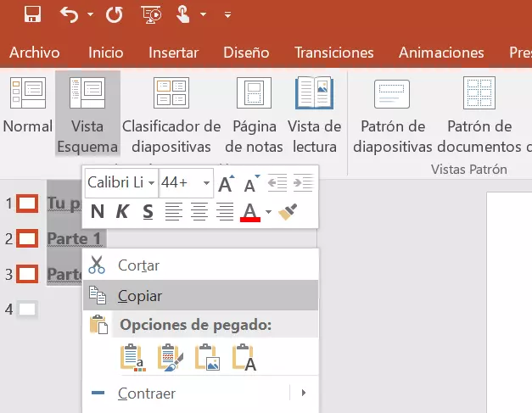
Task: Toggle bold formatting N button
Action: pos(98,211)
